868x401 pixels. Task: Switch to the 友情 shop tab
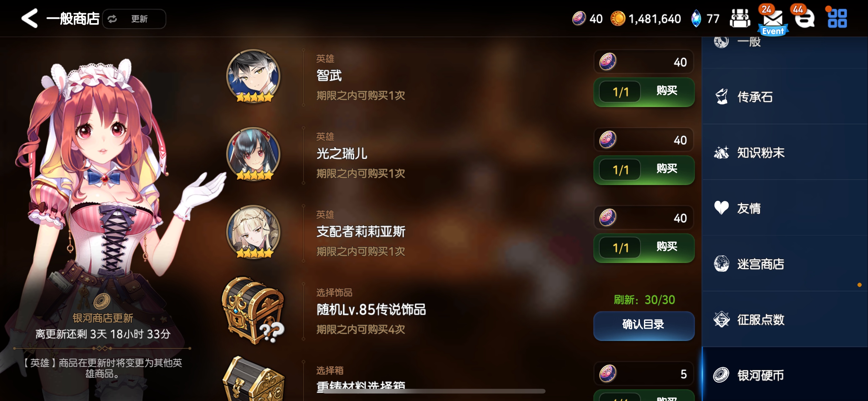click(785, 208)
